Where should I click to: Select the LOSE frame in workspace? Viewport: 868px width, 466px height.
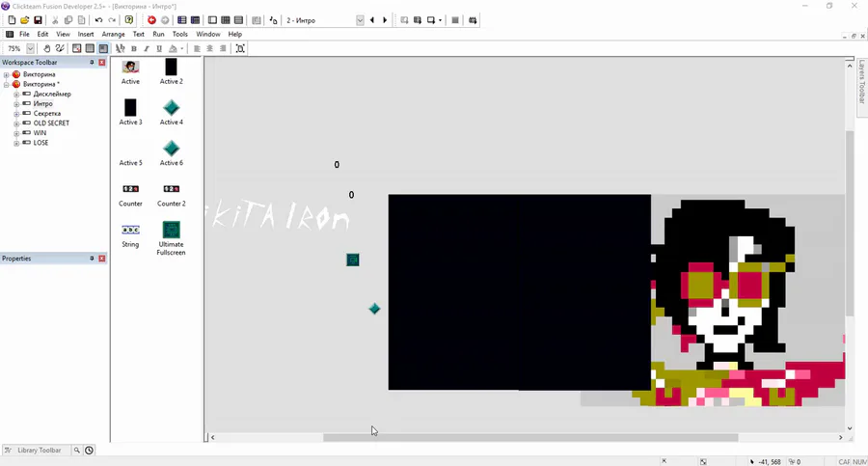pyautogui.click(x=41, y=143)
